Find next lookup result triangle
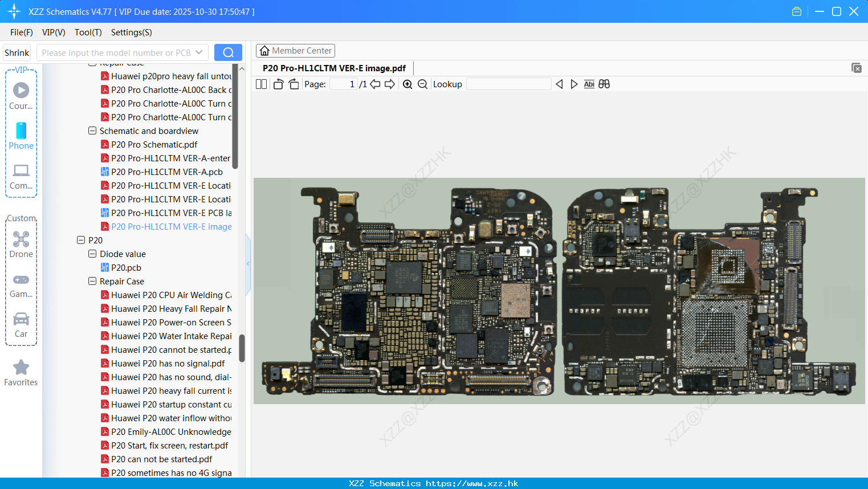The width and height of the screenshot is (868, 489). click(x=574, y=84)
